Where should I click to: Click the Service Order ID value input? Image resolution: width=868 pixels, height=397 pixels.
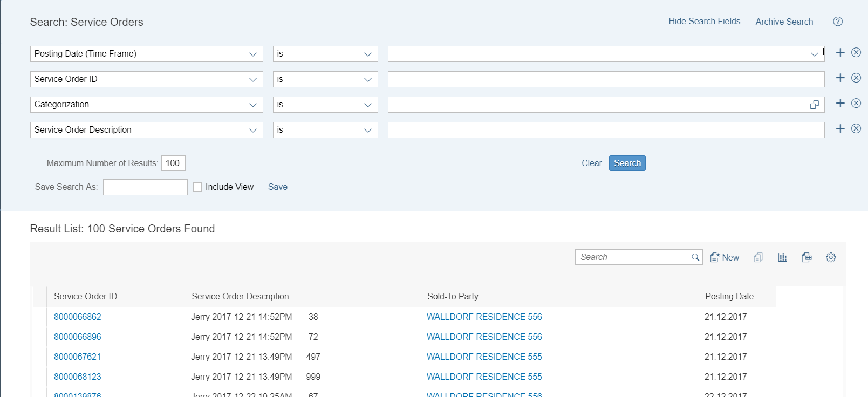click(606, 79)
